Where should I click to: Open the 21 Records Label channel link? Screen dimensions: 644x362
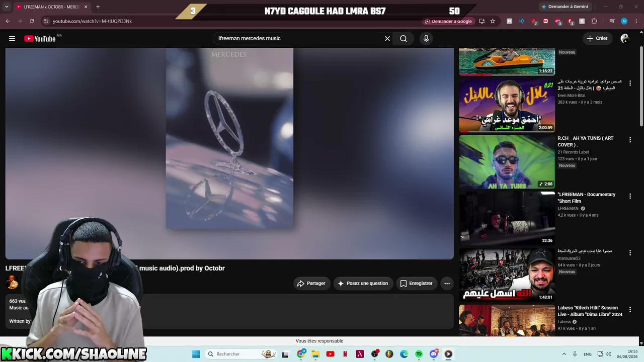573,152
